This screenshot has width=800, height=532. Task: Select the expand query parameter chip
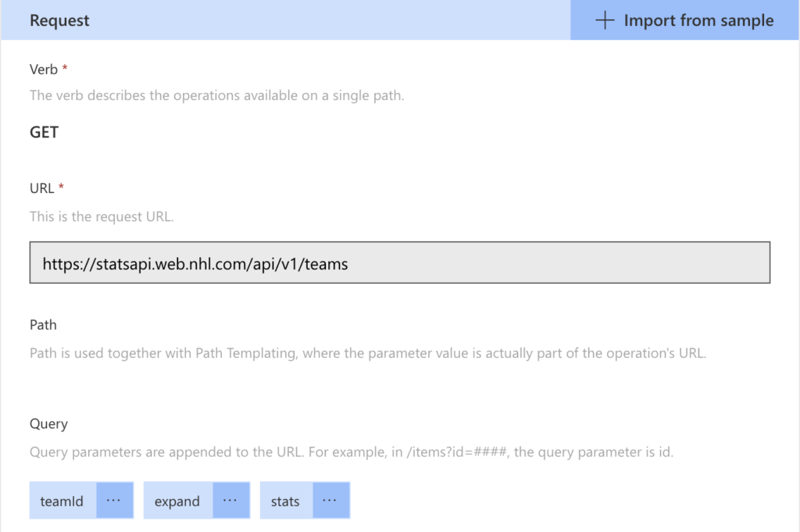point(177,500)
